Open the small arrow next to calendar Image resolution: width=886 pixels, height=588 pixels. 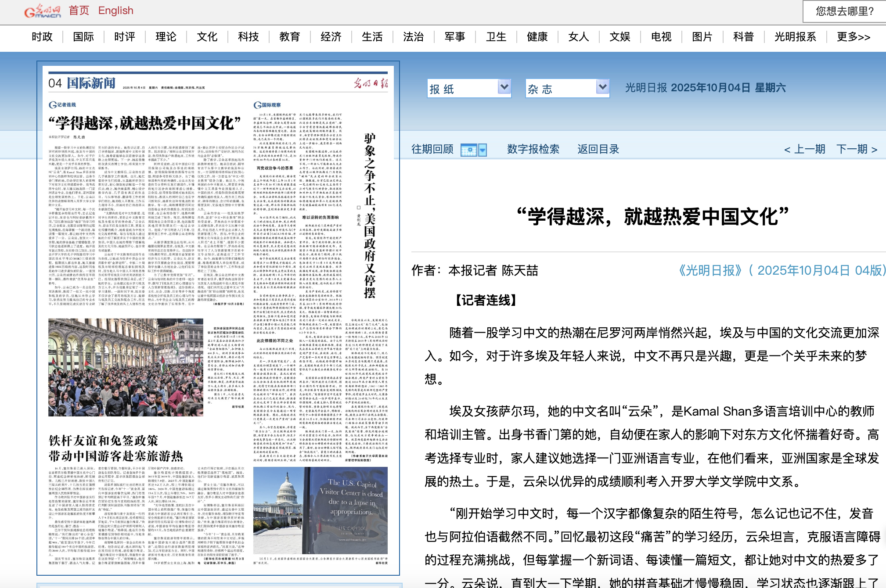[x=483, y=150]
